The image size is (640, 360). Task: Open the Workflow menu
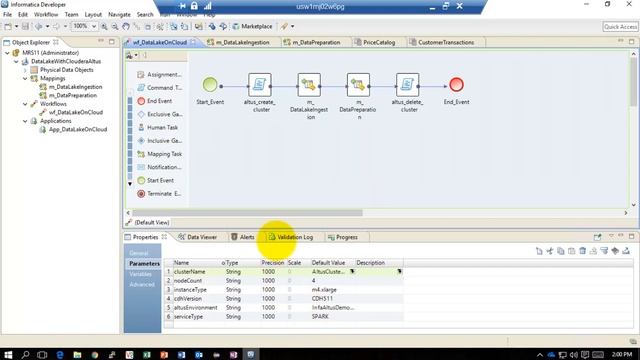(x=46, y=14)
